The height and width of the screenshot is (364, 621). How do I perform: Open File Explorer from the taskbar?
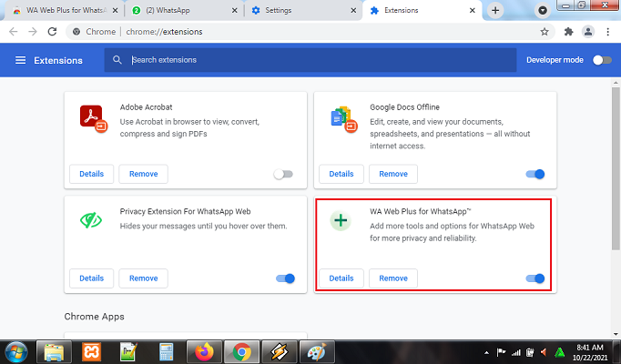[x=54, y=352]
